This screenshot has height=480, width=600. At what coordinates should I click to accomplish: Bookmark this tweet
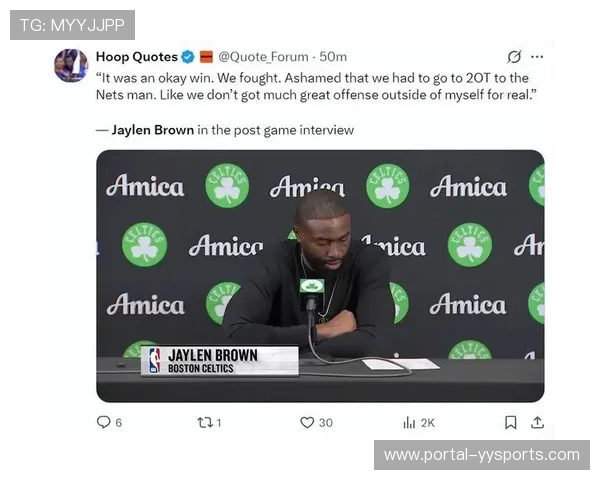[x=511, y=423]
